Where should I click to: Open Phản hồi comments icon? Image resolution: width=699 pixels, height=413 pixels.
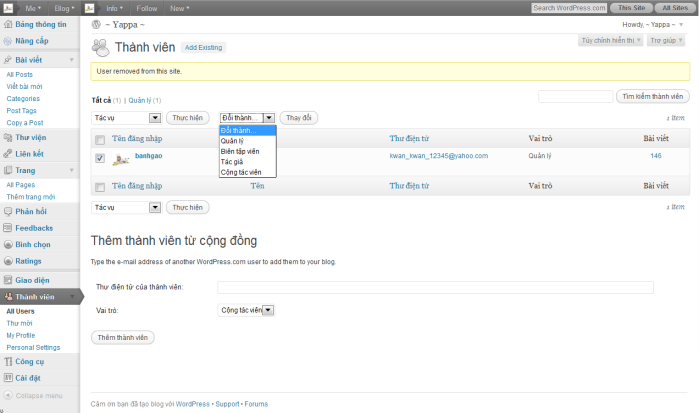click(x=8, y=211)
